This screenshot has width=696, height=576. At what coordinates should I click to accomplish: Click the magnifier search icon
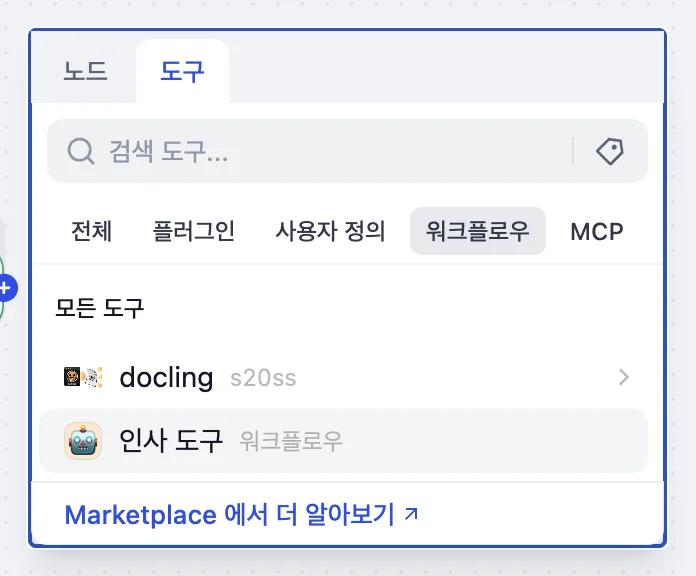80,151
